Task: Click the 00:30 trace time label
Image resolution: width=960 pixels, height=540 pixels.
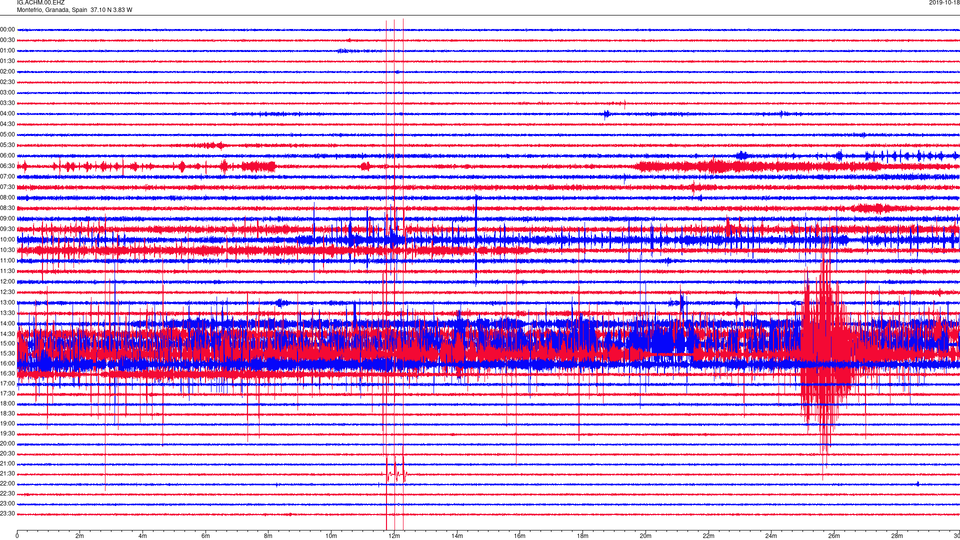Action: tap(8, 40)
